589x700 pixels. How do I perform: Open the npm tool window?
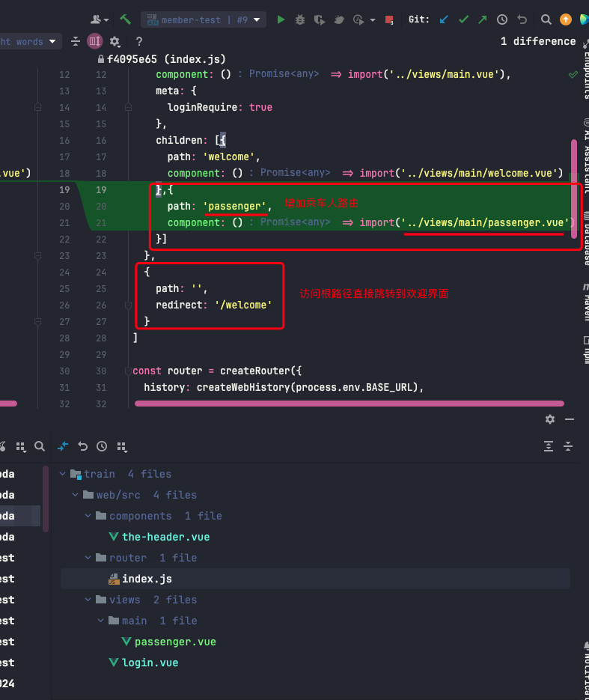[x=585, y=350]
